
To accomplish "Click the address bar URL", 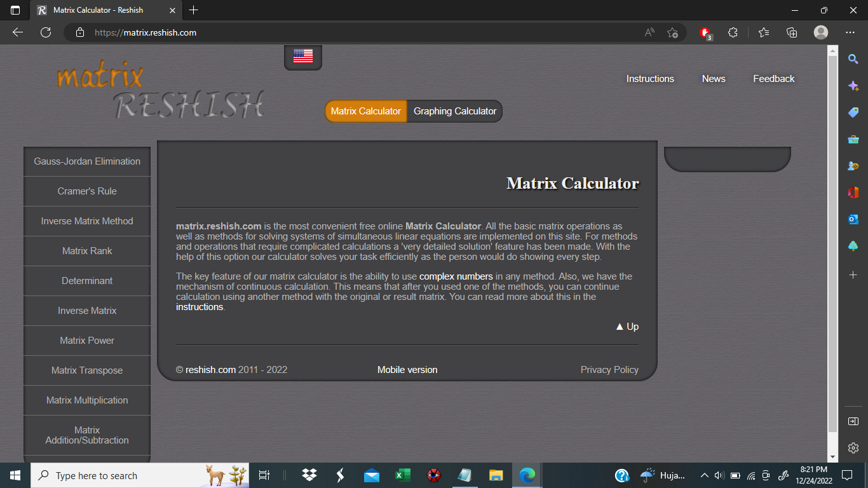I will pyautogui.click(x=146, y=32).
